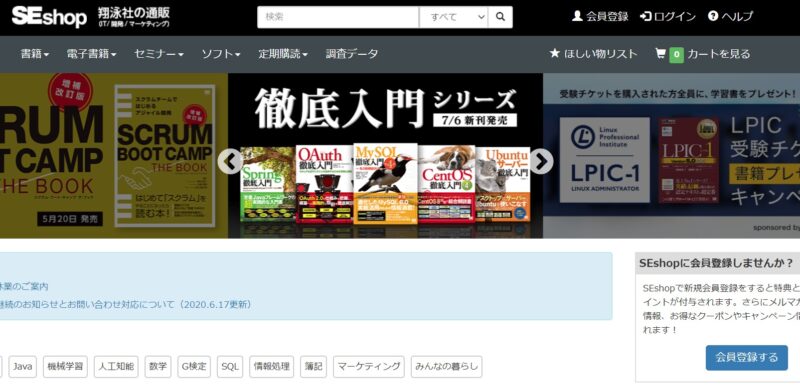This screenshot has width=800, height=386.
Task: Open the 定期購読 menu
Action: (x=283, y=54)
